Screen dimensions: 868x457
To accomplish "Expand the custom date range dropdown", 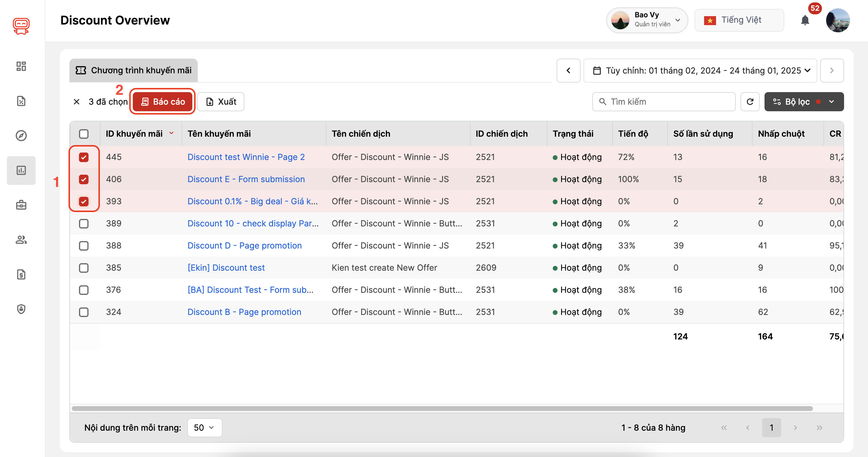I will pos(700,71).
